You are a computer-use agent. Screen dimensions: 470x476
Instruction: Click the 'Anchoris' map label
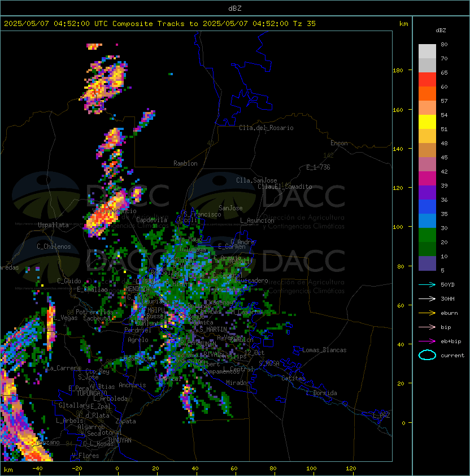(132, 385)
